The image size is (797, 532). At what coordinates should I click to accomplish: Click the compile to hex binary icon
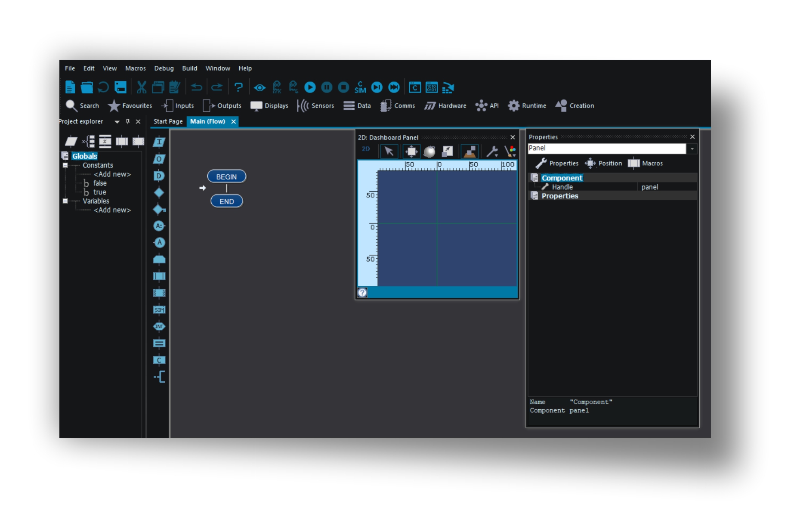click(432, 87)
